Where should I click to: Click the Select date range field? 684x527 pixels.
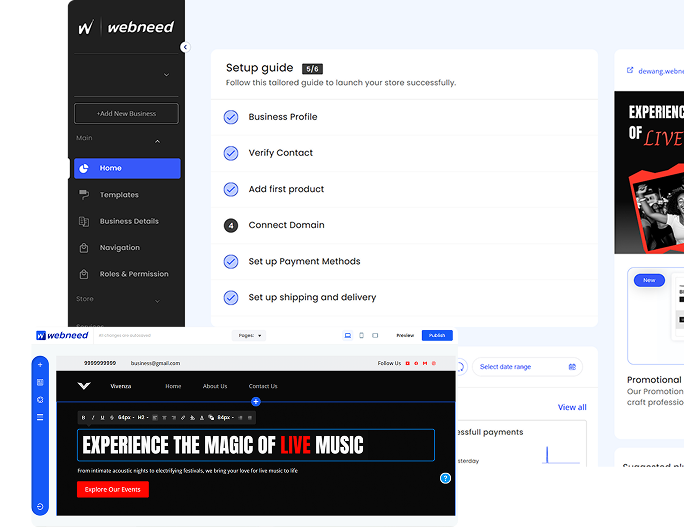click(x=527, y=367)
